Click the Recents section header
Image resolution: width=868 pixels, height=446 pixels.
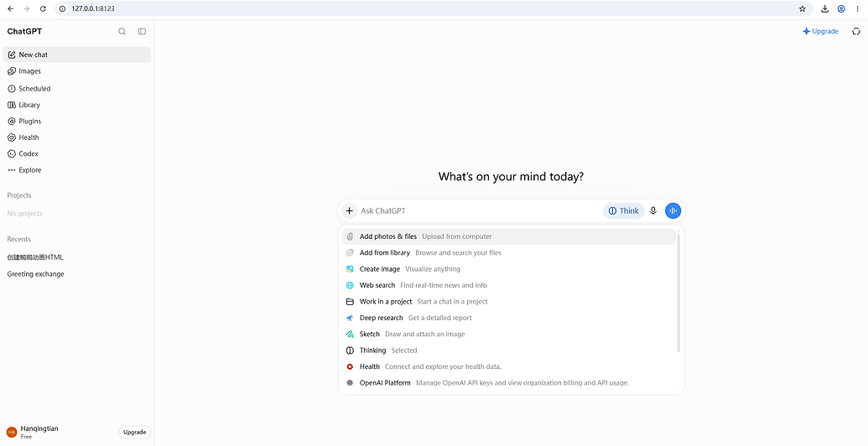coord(18,239)
